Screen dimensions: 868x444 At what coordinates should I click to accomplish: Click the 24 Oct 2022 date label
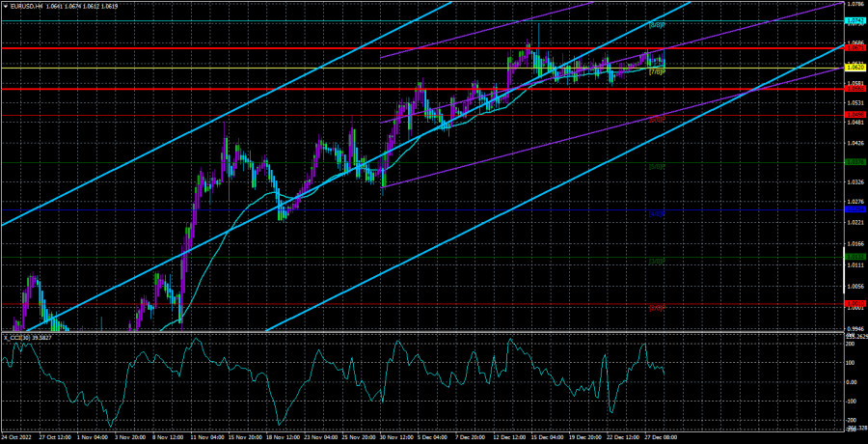[x=17, y=436]
